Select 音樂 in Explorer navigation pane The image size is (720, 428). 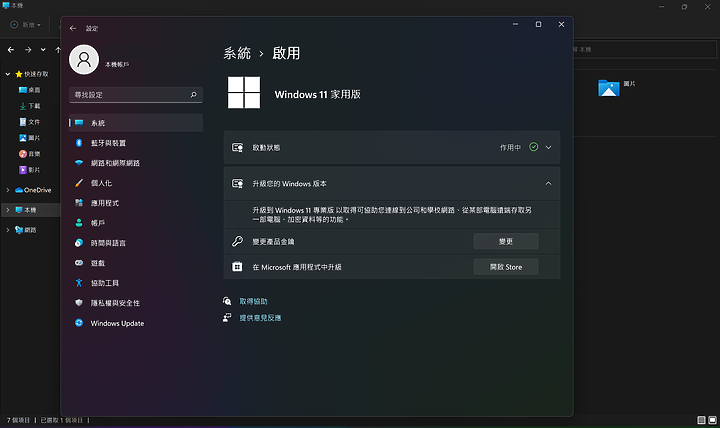30,154
